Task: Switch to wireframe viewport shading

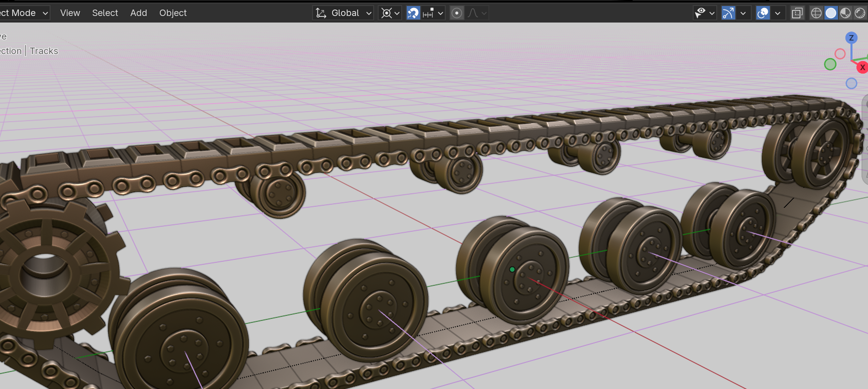Action: pyautogui.click(x=816, y=13)
